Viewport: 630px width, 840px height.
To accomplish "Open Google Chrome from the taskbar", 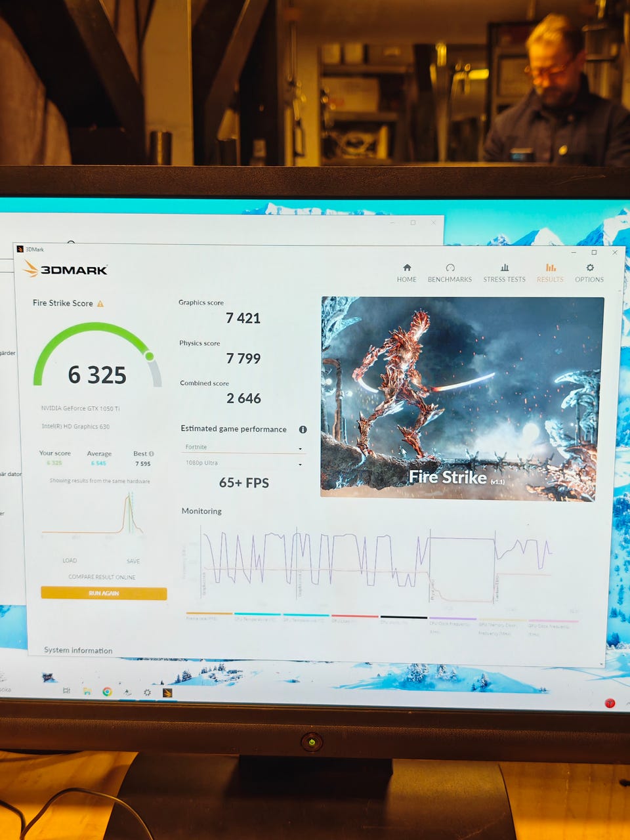I will (x=107, y=692).
